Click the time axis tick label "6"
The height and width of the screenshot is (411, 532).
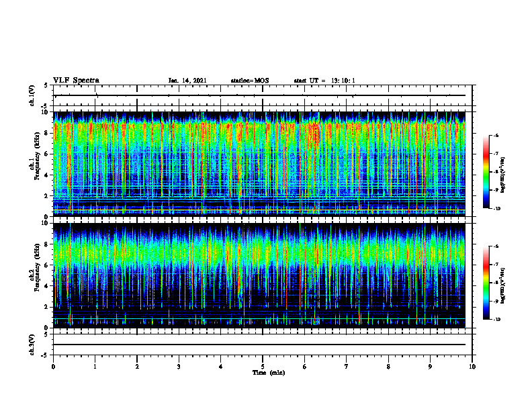click(x=305, y=367)
